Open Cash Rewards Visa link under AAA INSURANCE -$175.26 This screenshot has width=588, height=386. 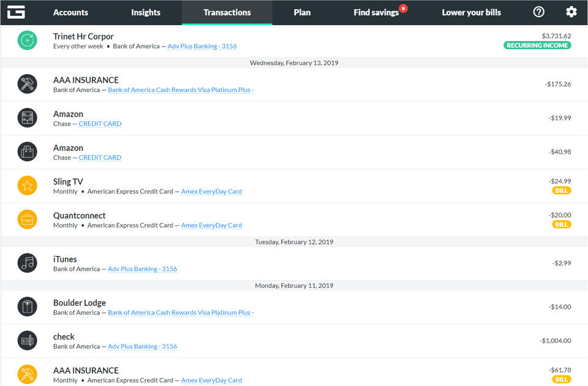click(181, 90)
